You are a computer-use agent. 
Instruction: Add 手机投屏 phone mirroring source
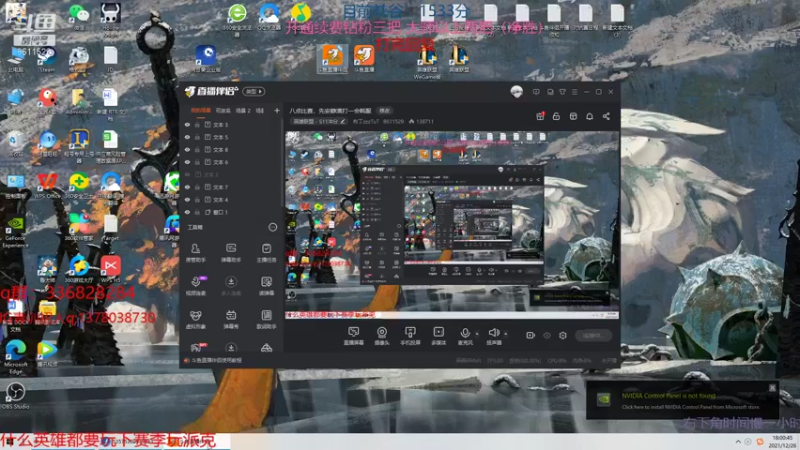[410, 336]
